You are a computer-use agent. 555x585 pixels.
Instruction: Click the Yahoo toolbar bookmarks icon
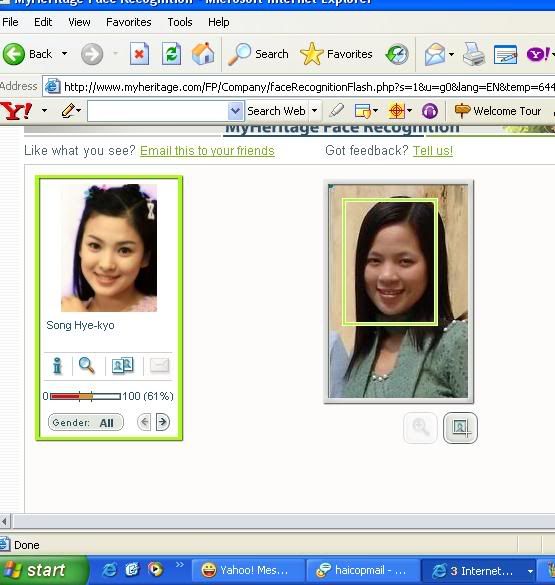coord(363,111)
